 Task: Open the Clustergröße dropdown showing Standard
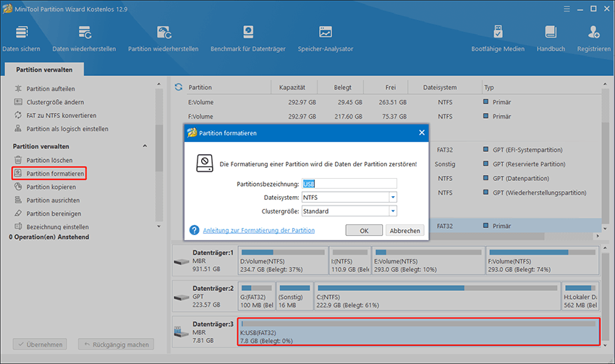point(393,211)
